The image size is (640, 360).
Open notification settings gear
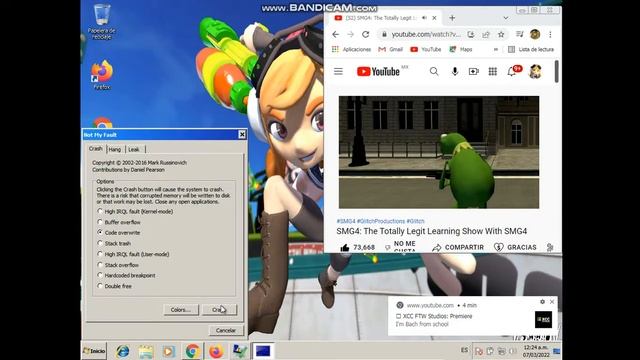542,302
